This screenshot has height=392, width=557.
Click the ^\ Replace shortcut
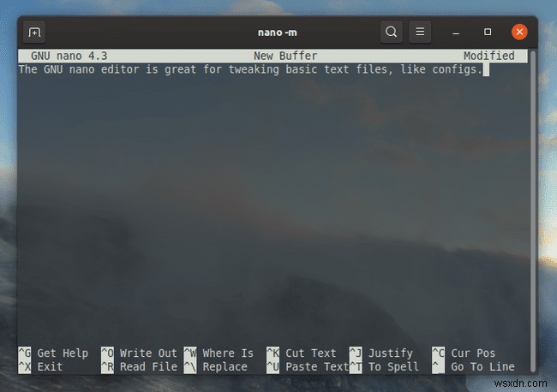(216, 366)
